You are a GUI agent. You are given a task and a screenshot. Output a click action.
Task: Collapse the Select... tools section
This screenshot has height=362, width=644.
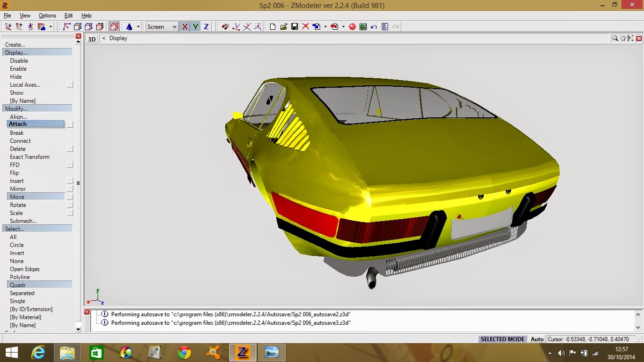(15, 229)
